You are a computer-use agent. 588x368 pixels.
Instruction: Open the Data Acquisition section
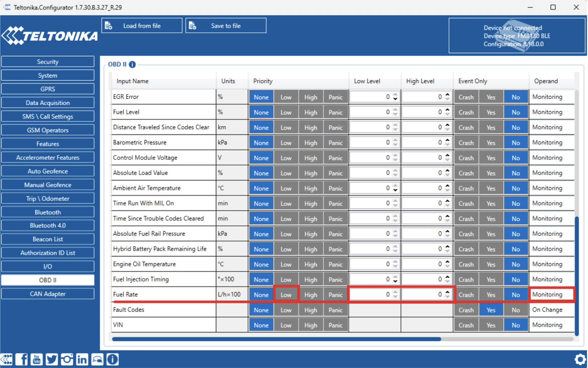tap(47, 103)
